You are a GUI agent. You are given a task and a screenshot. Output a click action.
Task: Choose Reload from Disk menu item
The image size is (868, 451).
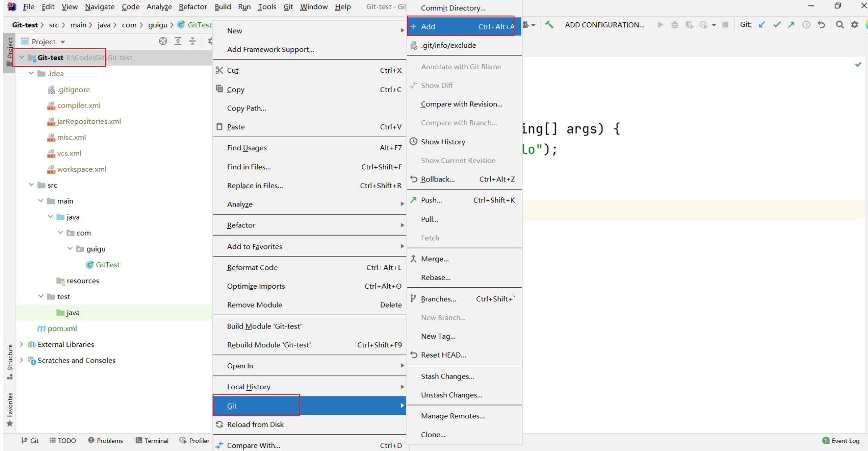310,425
